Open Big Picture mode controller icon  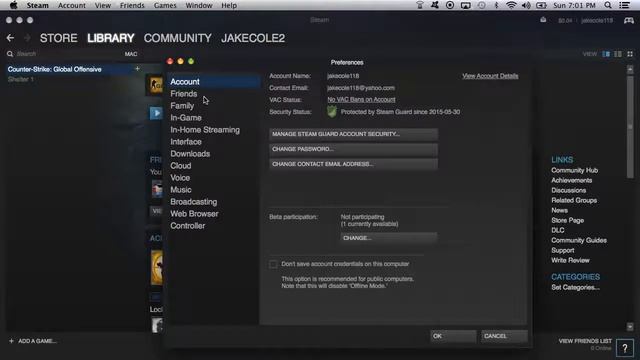629,20
